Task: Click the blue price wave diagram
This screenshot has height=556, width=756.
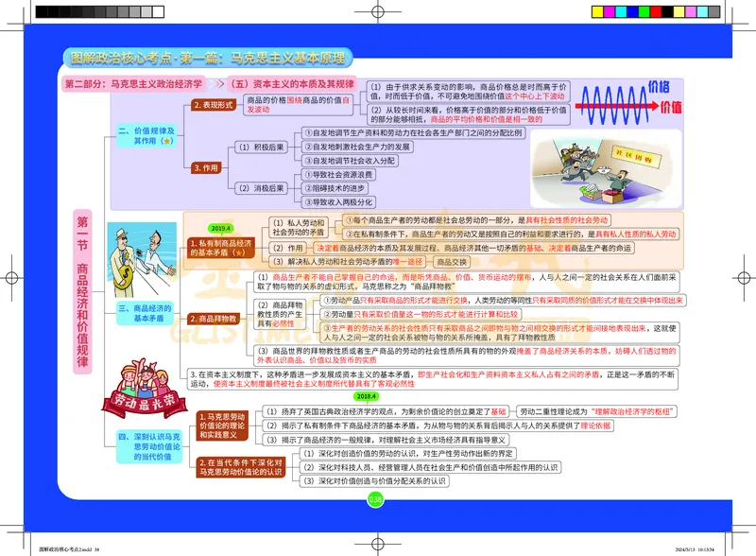Action: 614,104
